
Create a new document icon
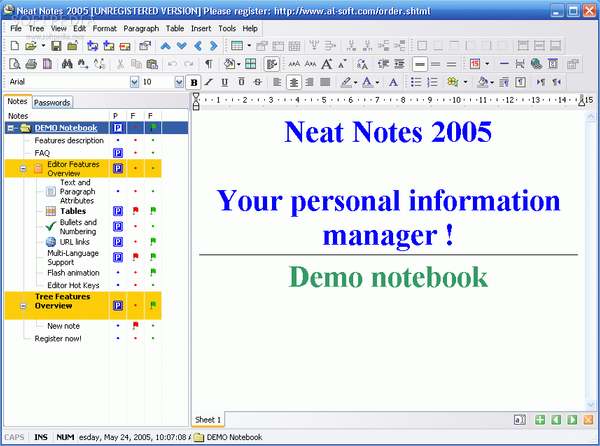point(15,46)
